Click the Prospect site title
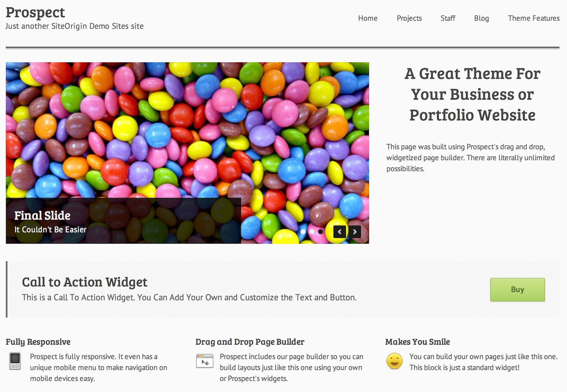567x392 pixels. [35, 13]
